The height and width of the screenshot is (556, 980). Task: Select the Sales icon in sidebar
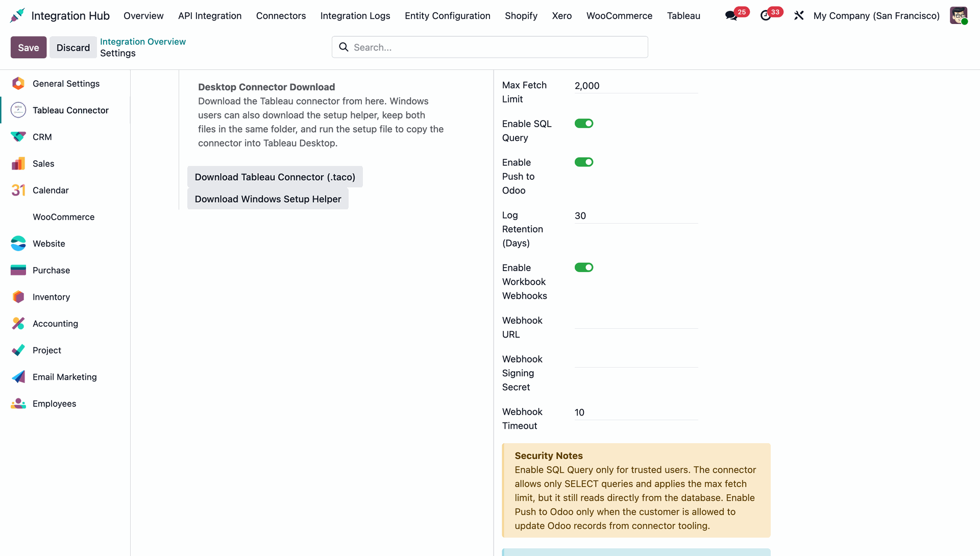[18, 163]
